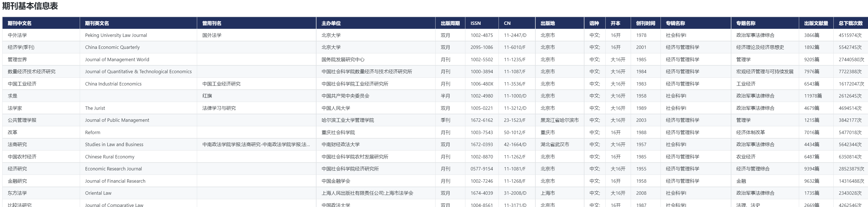
Task: Select the 公共管理学报 journal name
Action: [x=22, y=120]
